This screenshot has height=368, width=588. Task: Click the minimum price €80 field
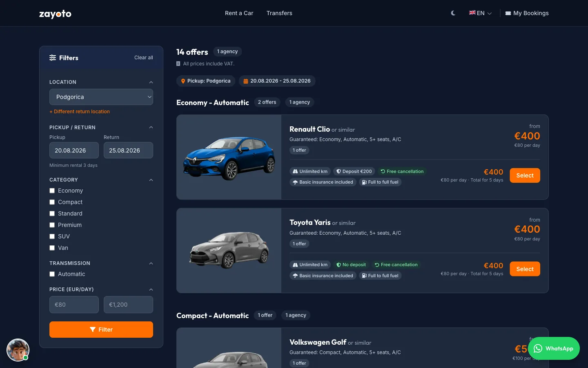coord(74,305)
